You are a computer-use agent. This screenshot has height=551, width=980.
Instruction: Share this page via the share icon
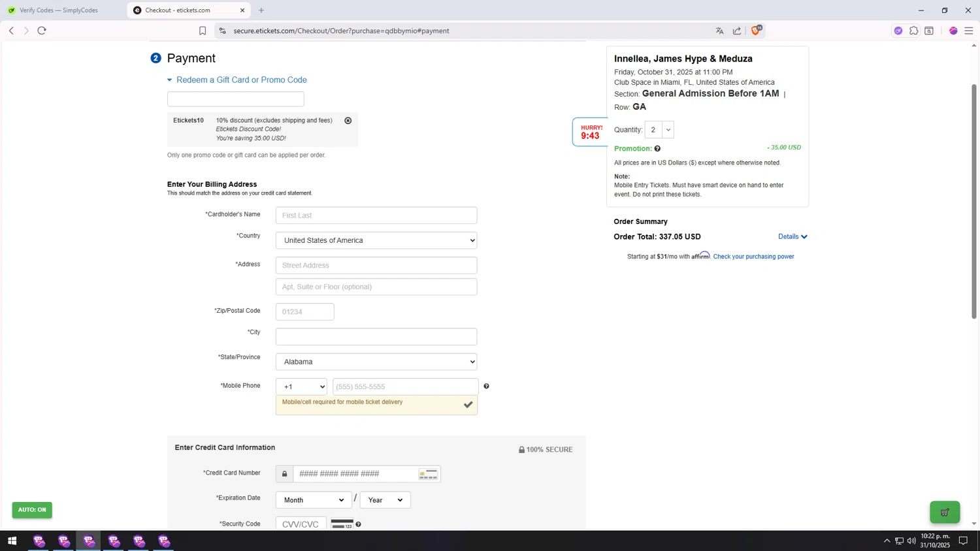pos(737,31)
